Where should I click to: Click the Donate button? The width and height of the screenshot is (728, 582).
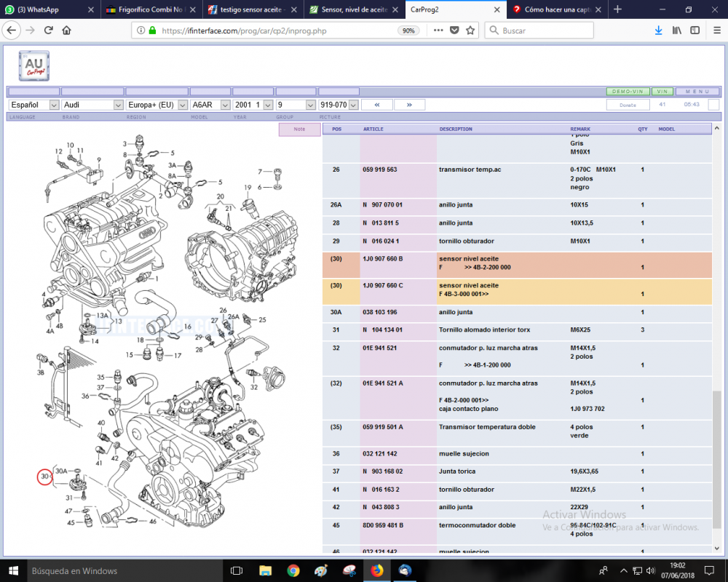pos(628,105)
